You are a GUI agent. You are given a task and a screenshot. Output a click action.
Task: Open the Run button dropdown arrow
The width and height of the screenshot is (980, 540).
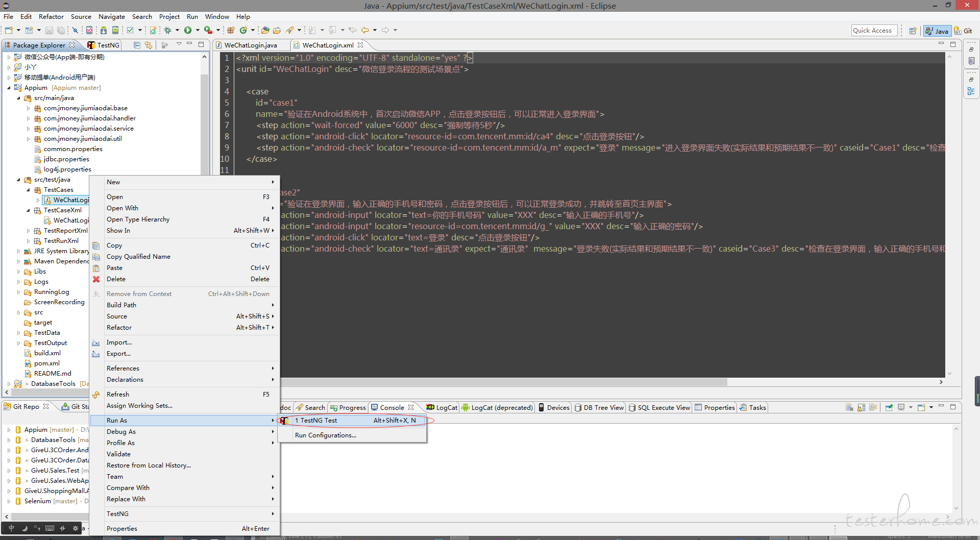click(x=198, y=30)
